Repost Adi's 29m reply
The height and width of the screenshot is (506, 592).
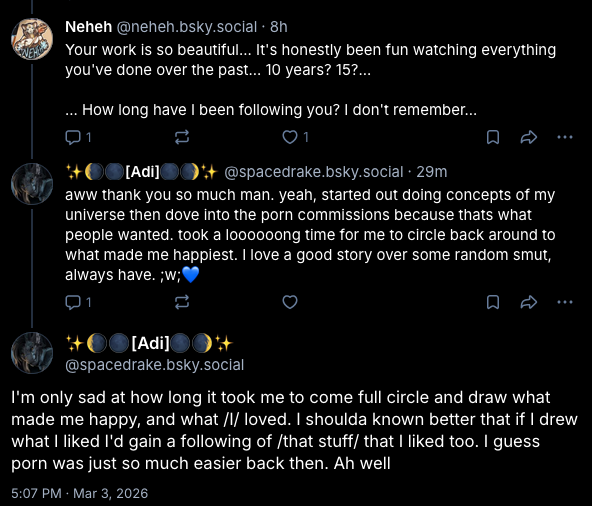click(x=182, y=302)
